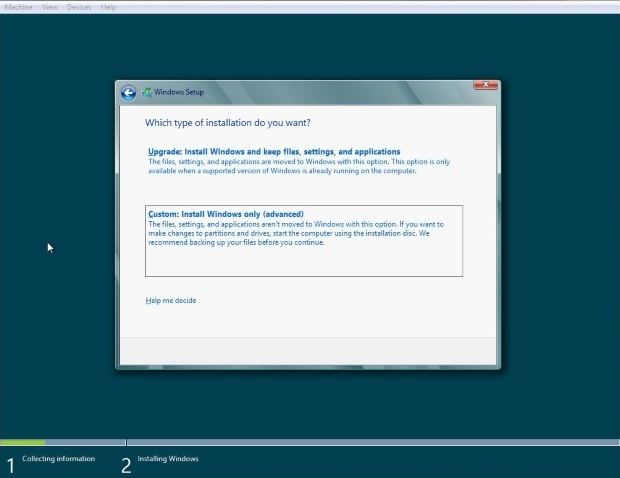620x478 pixels.
Task: Click the question 'Which type of installation do you want?'
Action: (228, 123)
